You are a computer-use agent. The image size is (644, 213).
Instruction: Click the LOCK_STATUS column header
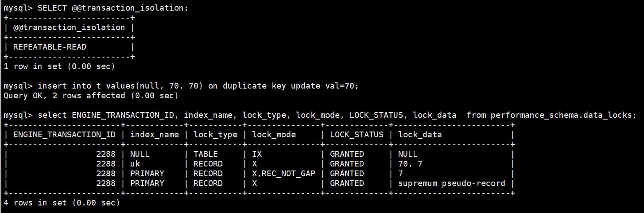[x=357, y=135]
